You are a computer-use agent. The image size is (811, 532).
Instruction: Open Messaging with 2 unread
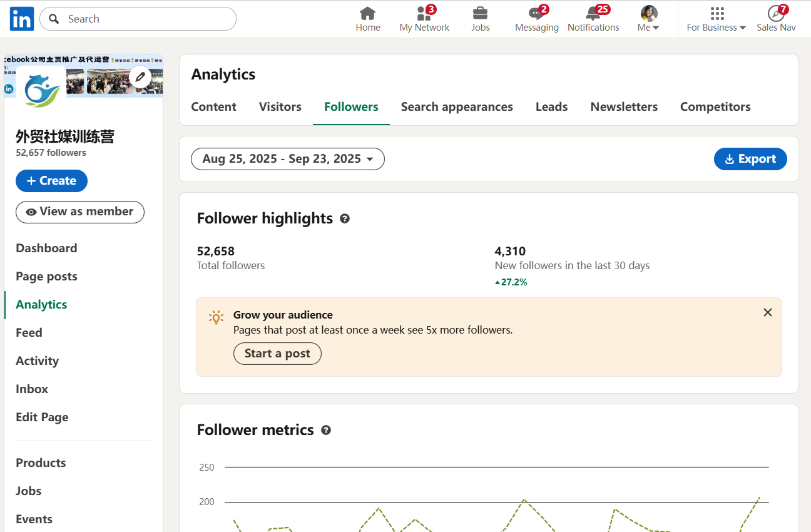536,14
